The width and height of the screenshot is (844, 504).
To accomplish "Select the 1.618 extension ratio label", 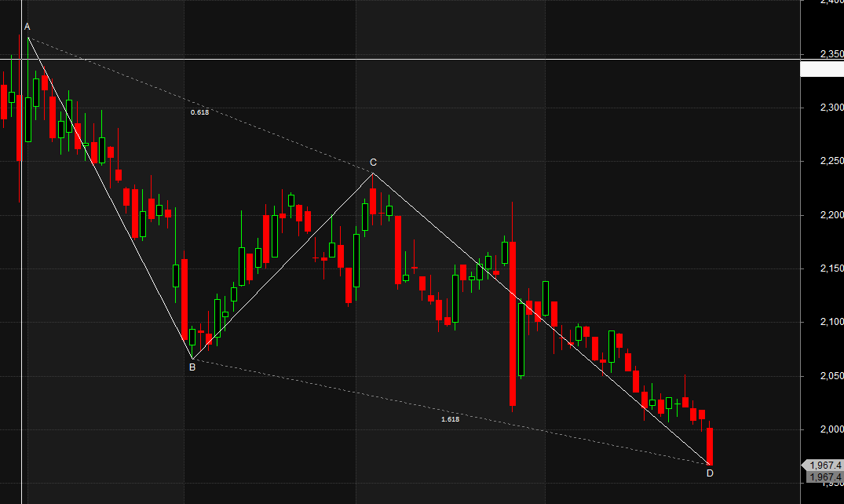I will (450, 419).
